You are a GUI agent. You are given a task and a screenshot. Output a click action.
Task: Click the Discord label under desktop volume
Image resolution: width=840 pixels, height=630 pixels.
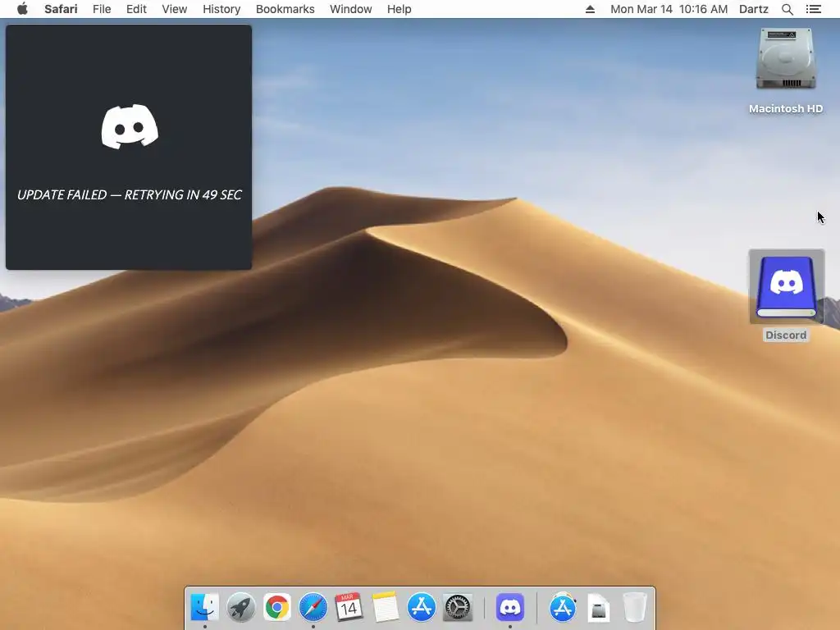point(786,335)
